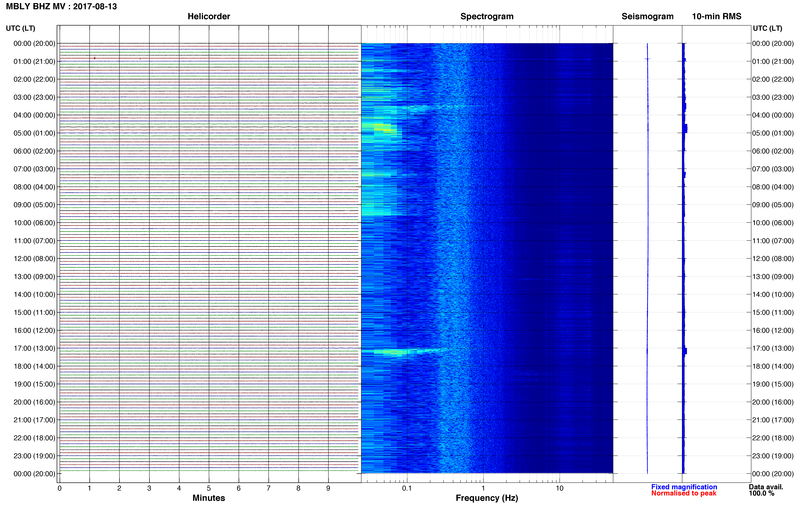Screen dimensions: 812x508
Task: Click the '0.1' tick on the Frequency axis
Action: [407, 488]
